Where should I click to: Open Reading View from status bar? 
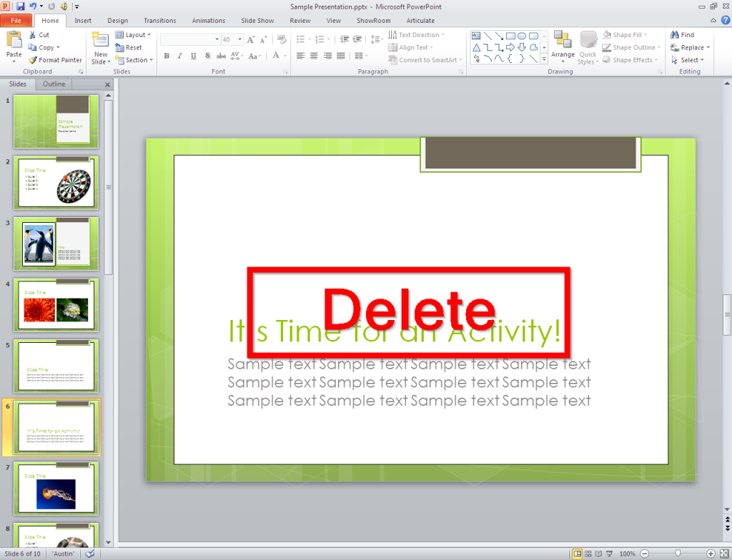pyautogui.click(x=599, y=554)
